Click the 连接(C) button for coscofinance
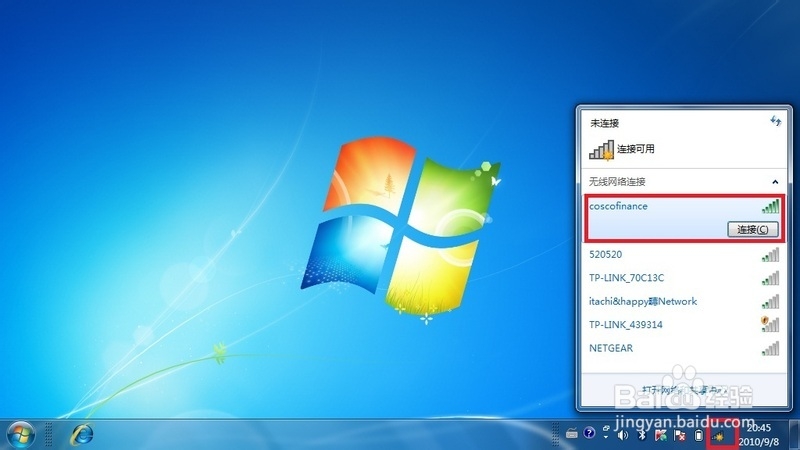Viewport: 800px width, 450px height. point(753,229)
